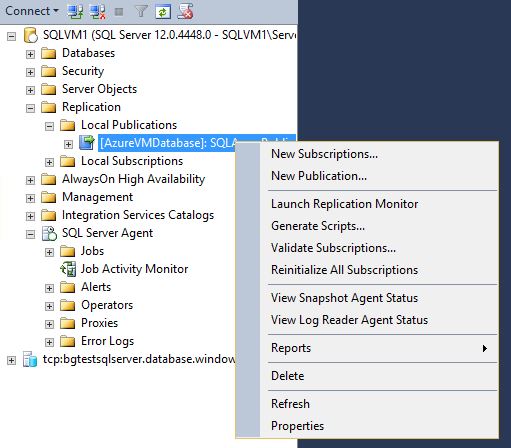Collapse the SQLVM1 server node
511x448 pixels.
click(x=11, y=36)
